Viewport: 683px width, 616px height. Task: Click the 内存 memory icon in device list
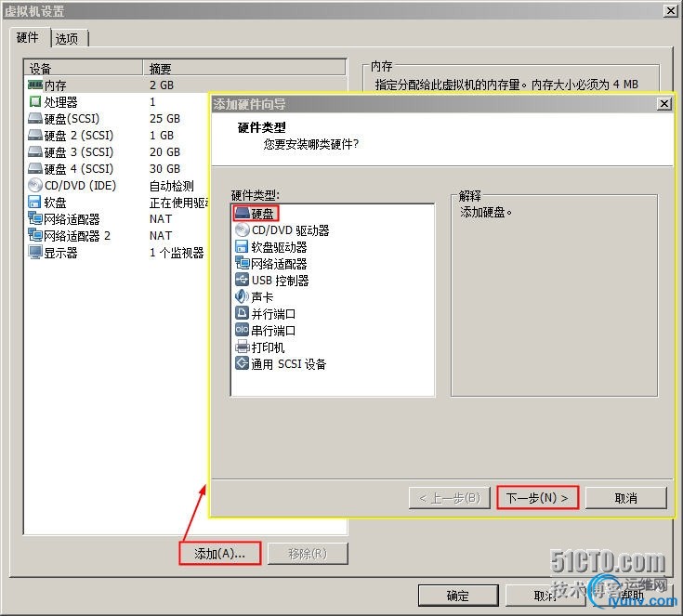(x=35, y=85)
